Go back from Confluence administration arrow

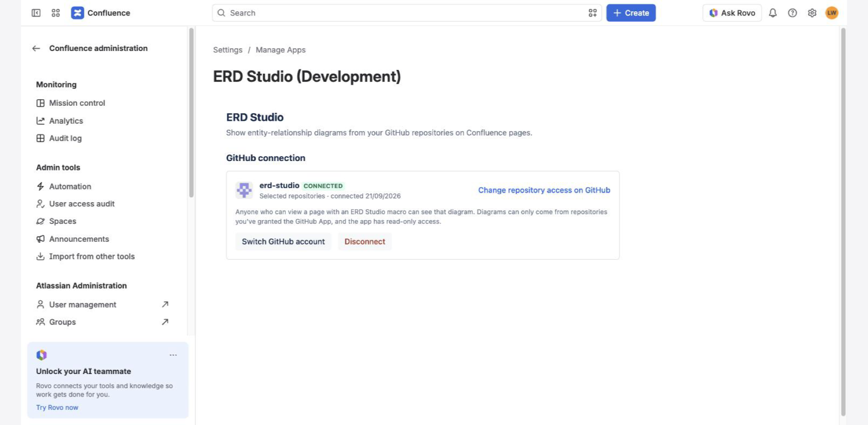36,48
